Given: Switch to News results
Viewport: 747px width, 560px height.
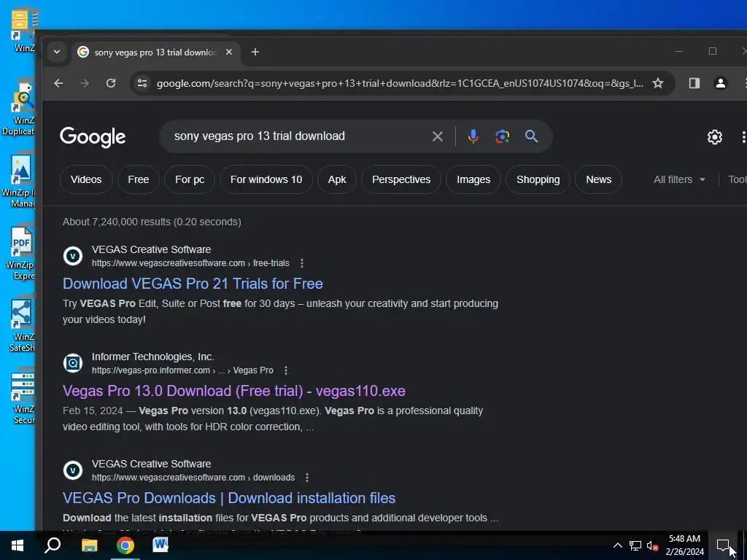Looking at the screenshot, I should tap(599, 179).
